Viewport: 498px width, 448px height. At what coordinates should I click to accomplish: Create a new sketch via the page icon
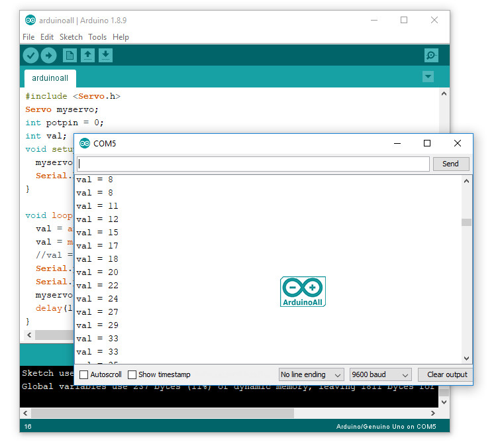click(x=70, y=56)
